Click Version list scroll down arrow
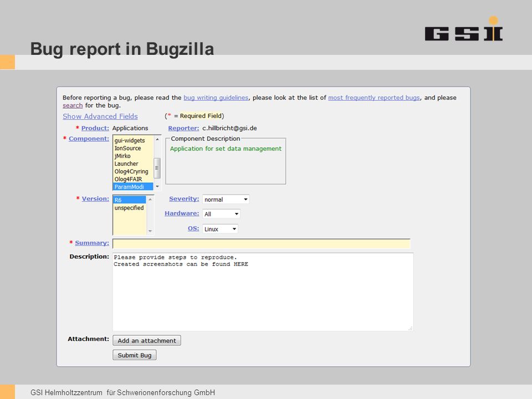This screenshot has height=399, width=532. coord(150,231)
